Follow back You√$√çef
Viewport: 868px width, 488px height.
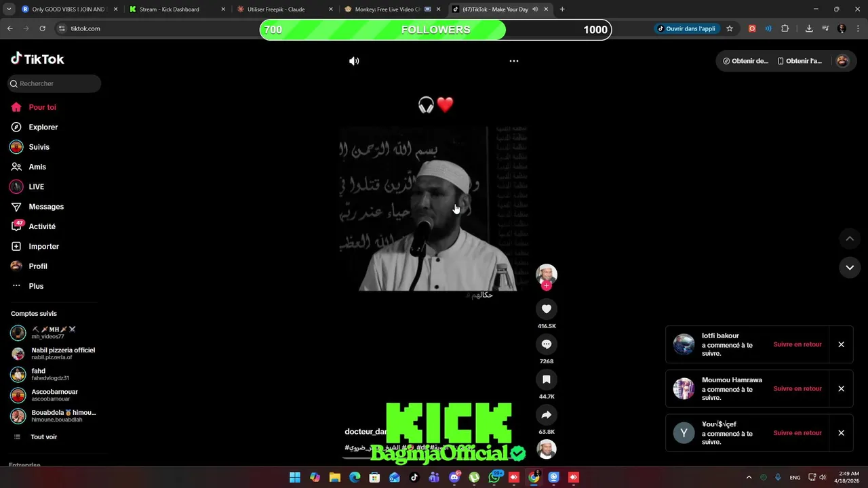point(797,433)
